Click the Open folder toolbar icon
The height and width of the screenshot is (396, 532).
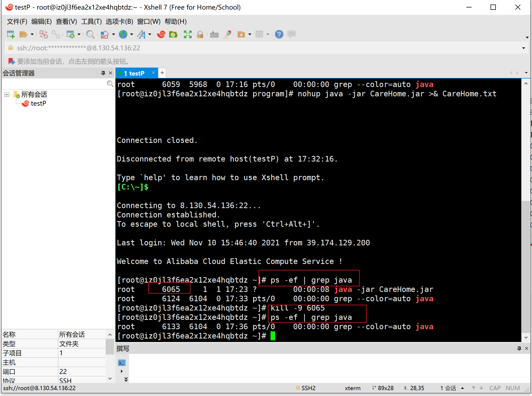[x=23, y=34]
